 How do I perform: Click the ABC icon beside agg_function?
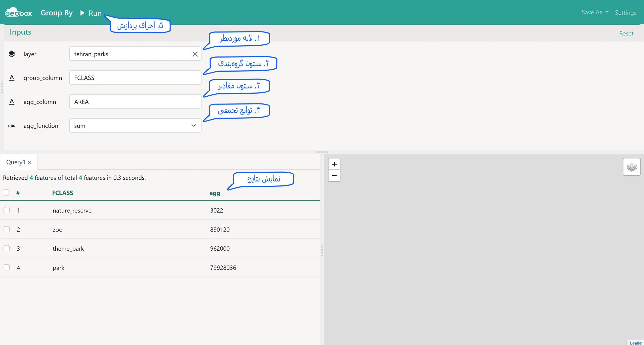click(x=12, y=126)
